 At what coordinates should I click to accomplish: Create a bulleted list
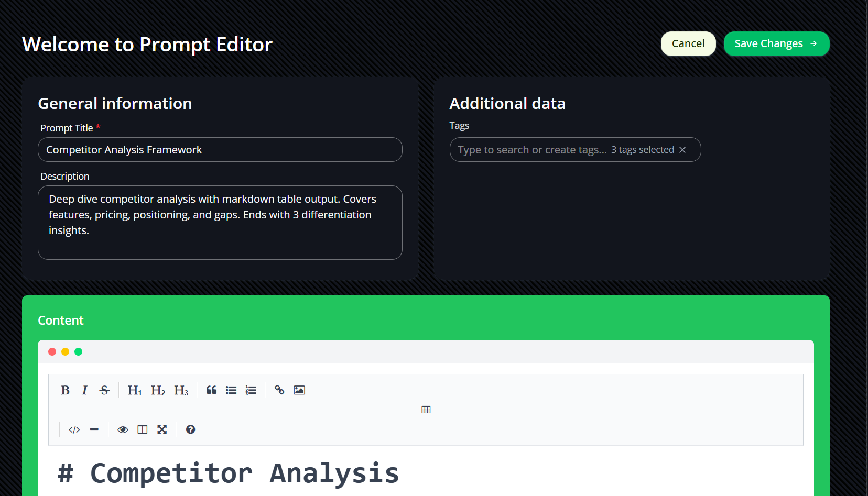point(231,390)
